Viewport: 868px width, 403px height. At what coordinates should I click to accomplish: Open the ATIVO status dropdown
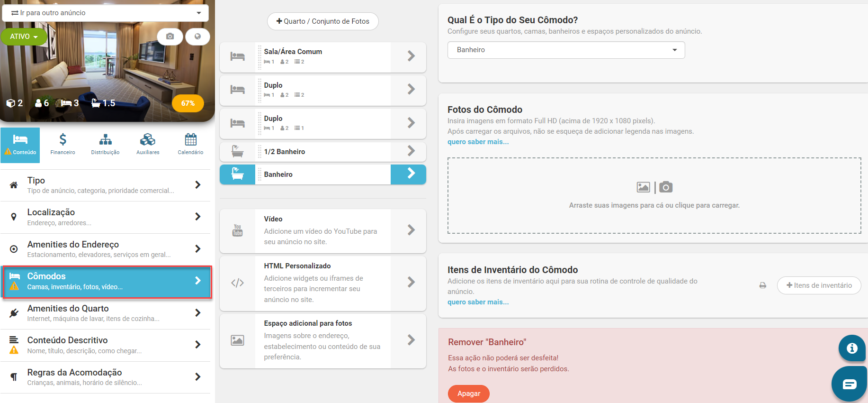pos(24,37)
